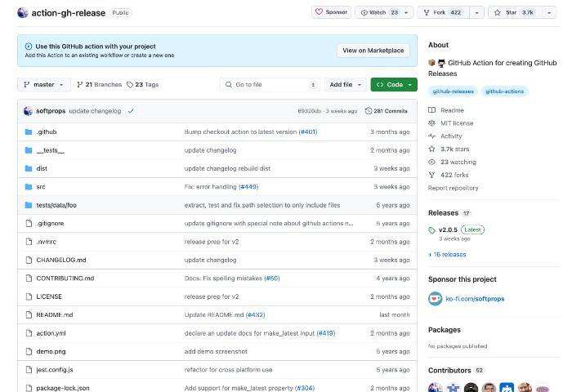Open the v2.0.5 latest release
The width and height of the screenshot is (572, 392).
[448, 229]
